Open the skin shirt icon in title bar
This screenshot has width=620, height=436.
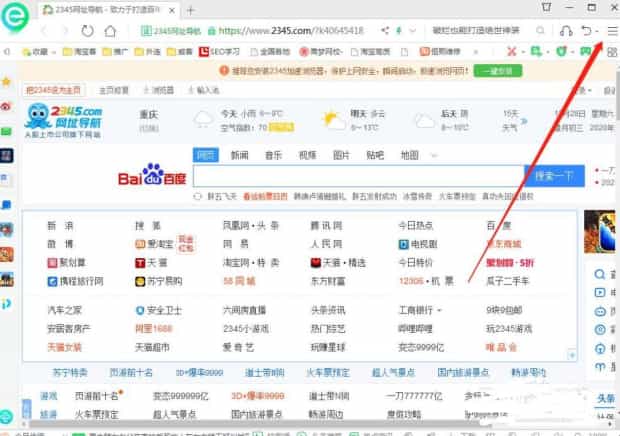[x=546, y=7]
